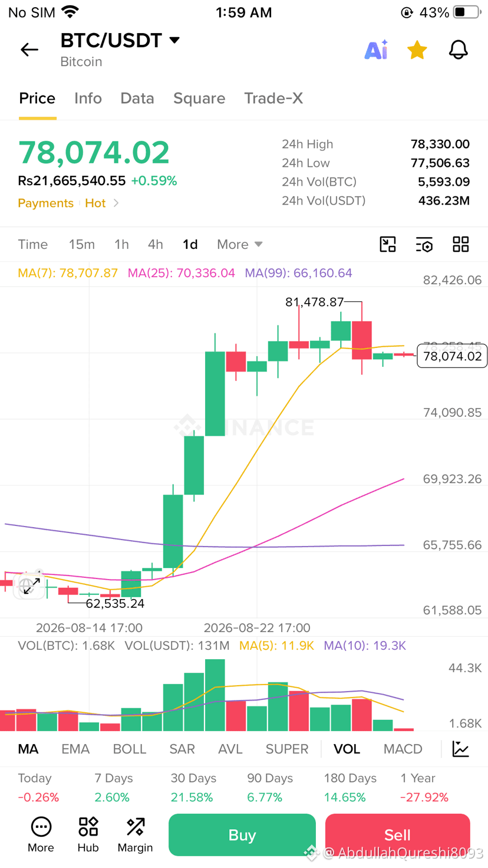
Task: Open the More menu button
Action: [41, 835]
